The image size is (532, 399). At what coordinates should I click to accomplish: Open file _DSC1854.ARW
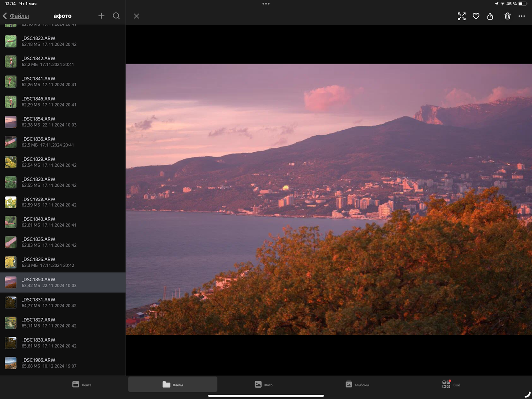tap(63, 122)
